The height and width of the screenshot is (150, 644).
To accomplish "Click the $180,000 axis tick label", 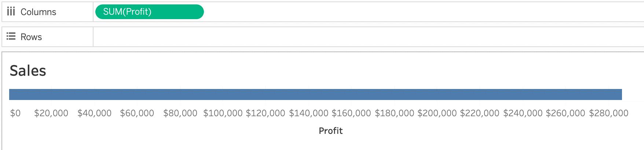I will pos(394,113).
